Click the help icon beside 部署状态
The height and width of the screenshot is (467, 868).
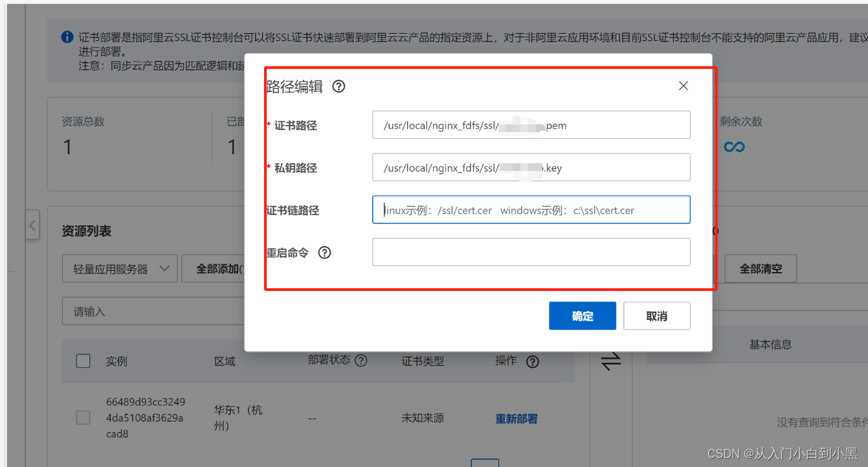(x=361, y=360)
